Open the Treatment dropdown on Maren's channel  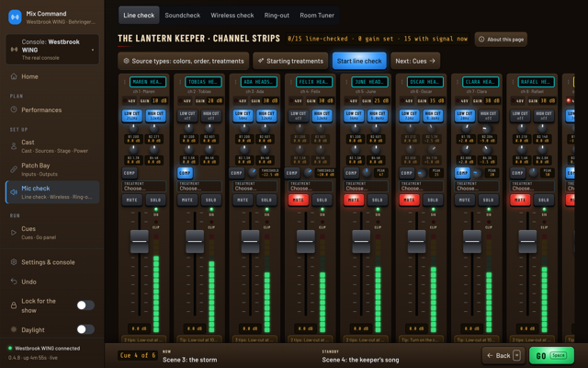point(144,186)
